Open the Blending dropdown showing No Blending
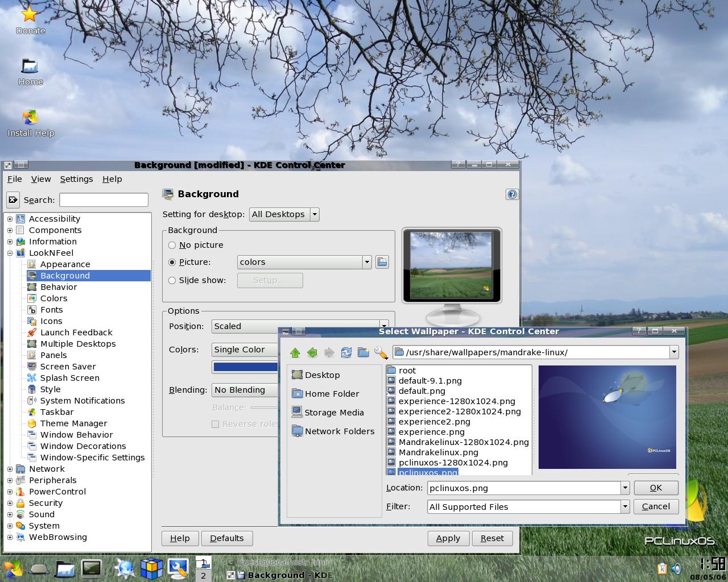Screen dimensions: 728x582 245,390
